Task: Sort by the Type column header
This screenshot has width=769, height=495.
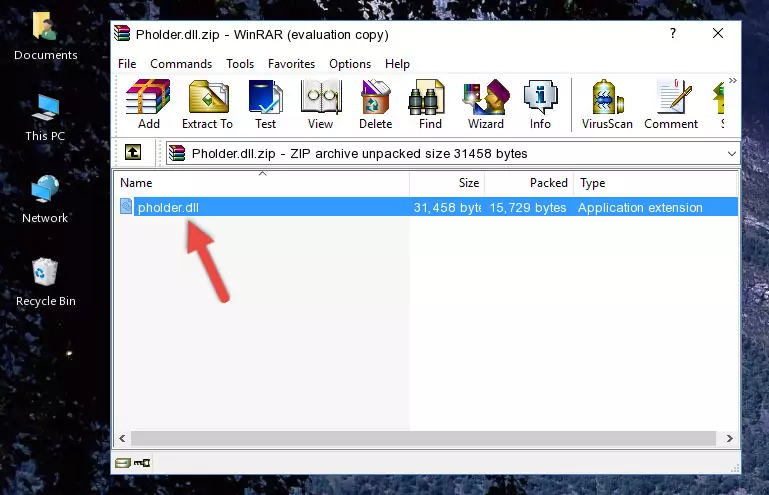Action: (655, 183)
